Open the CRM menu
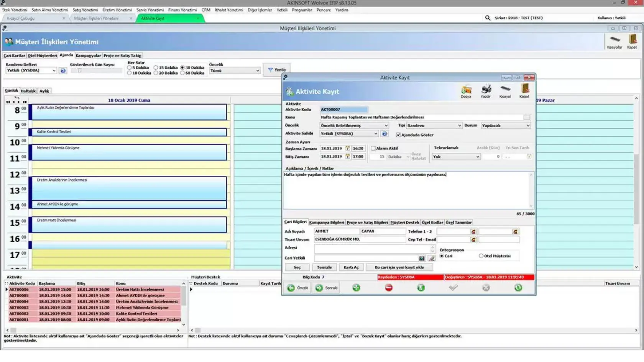This screenshot has height=362, width=644. (x=206, y=10)
